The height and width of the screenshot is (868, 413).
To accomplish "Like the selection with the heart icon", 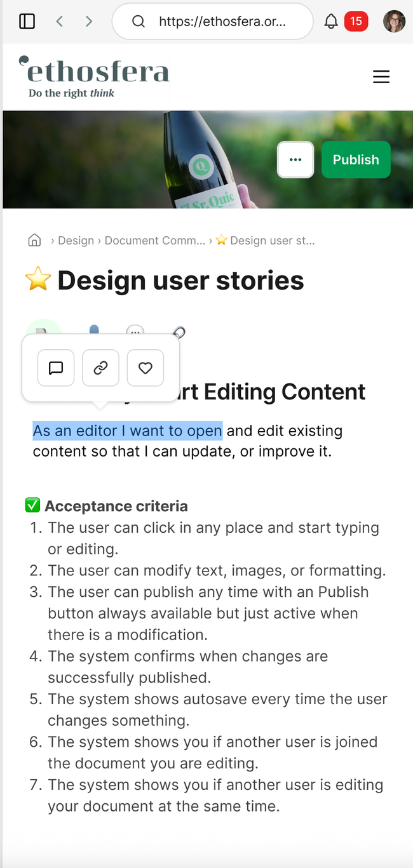I will [146, 368].
